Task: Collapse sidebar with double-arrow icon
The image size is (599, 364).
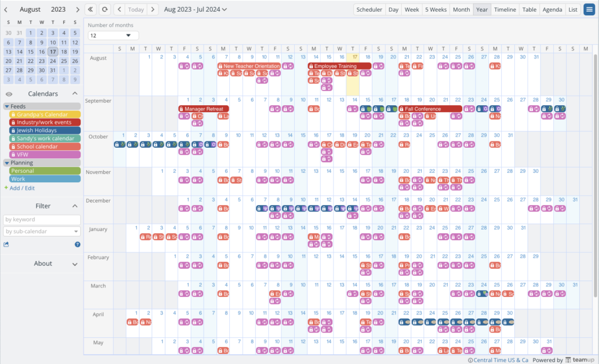Action: [x=91, y=9]
